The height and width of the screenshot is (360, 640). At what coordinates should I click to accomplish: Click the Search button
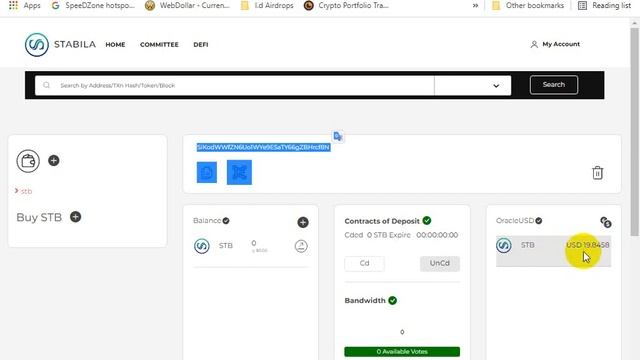point(554,84)
